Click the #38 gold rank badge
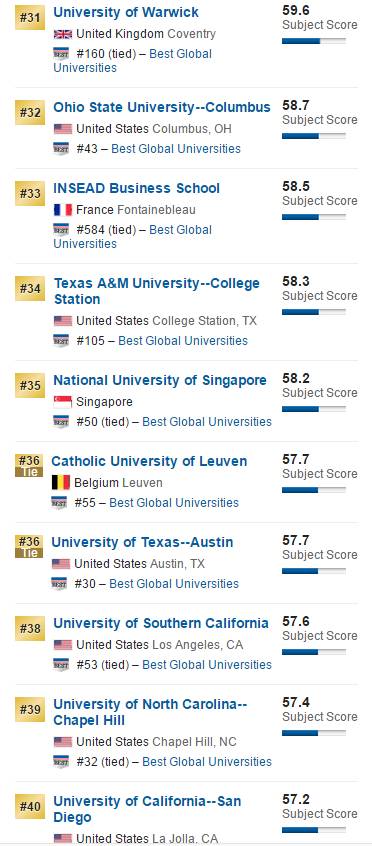 30,629
